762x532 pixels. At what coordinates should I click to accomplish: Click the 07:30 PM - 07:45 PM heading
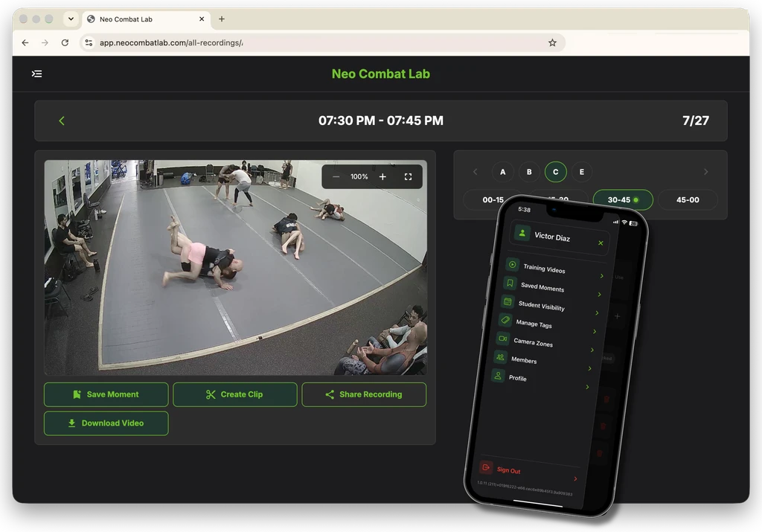380,121
